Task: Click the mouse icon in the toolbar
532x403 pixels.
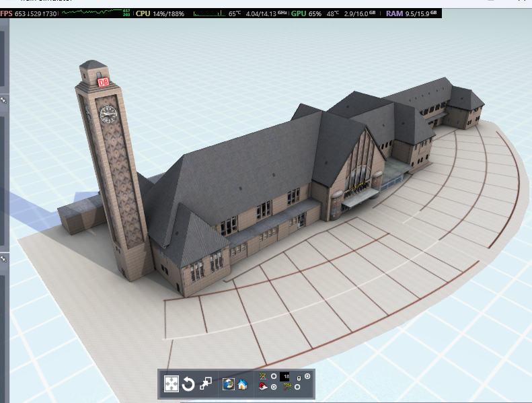Action: point(299,378)
